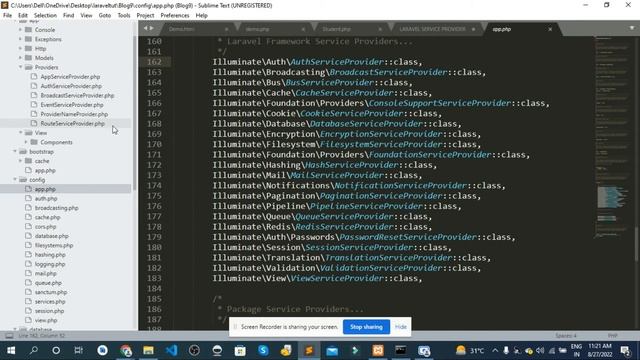Viewport: 640px width, 360px height.
Task: Open the terminal window from taskbar
Action: (x=401, y=350)
